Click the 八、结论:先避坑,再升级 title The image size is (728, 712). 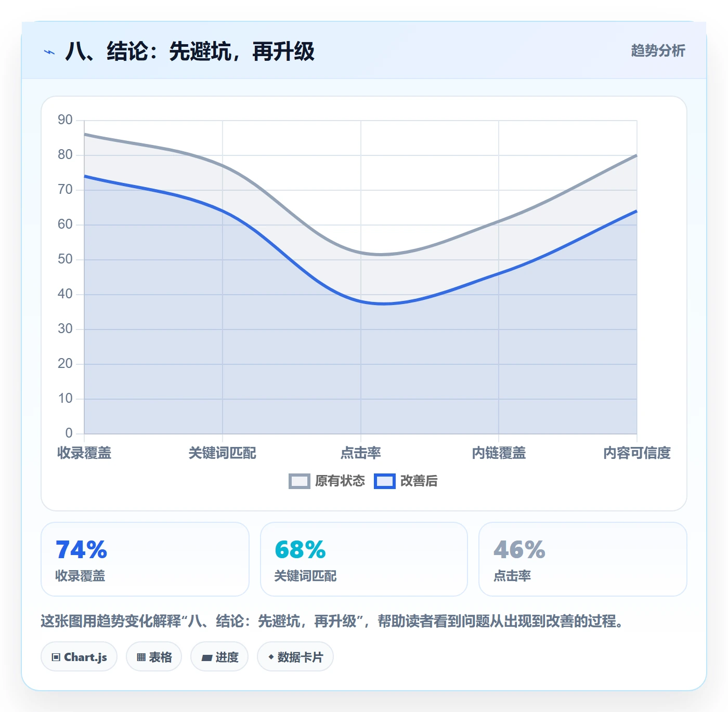tap(190, 51)
